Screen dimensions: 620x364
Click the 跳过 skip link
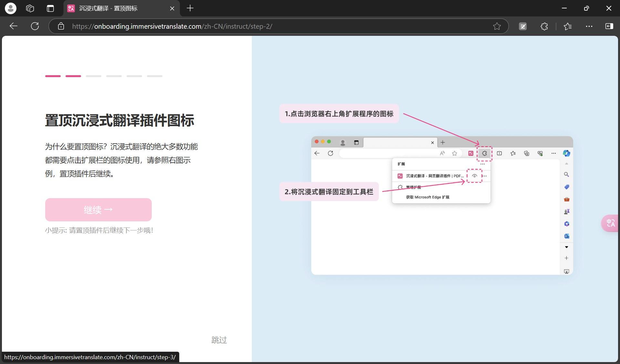click(219, 340)
